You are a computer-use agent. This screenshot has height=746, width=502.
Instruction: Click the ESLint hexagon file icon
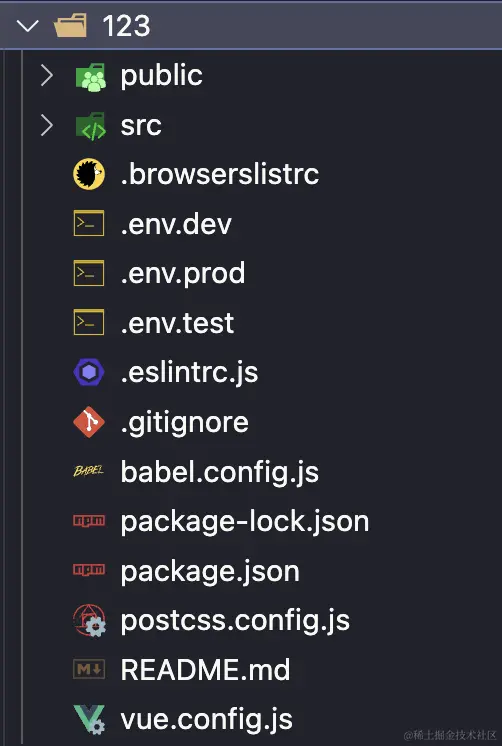(89, 372)
